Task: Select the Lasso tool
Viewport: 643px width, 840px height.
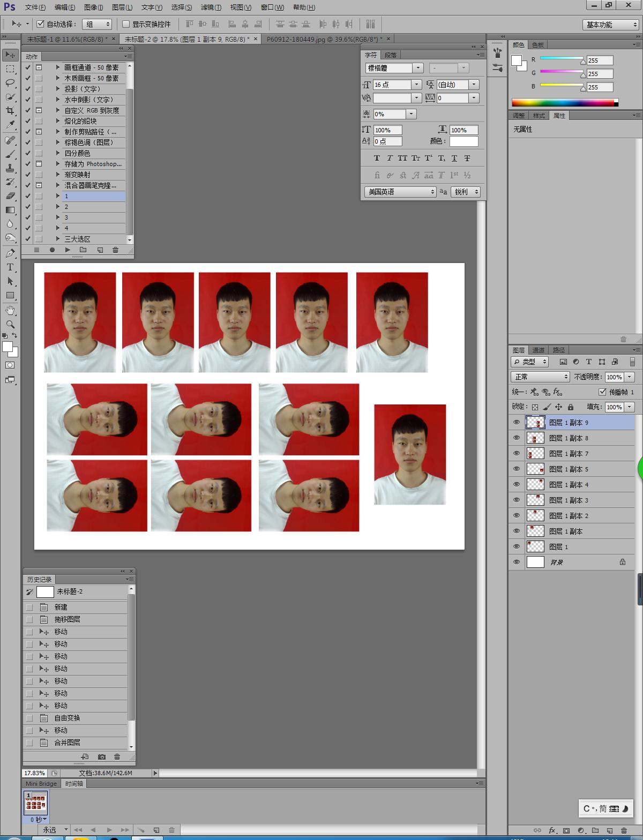Action: (x=10, y=83)
